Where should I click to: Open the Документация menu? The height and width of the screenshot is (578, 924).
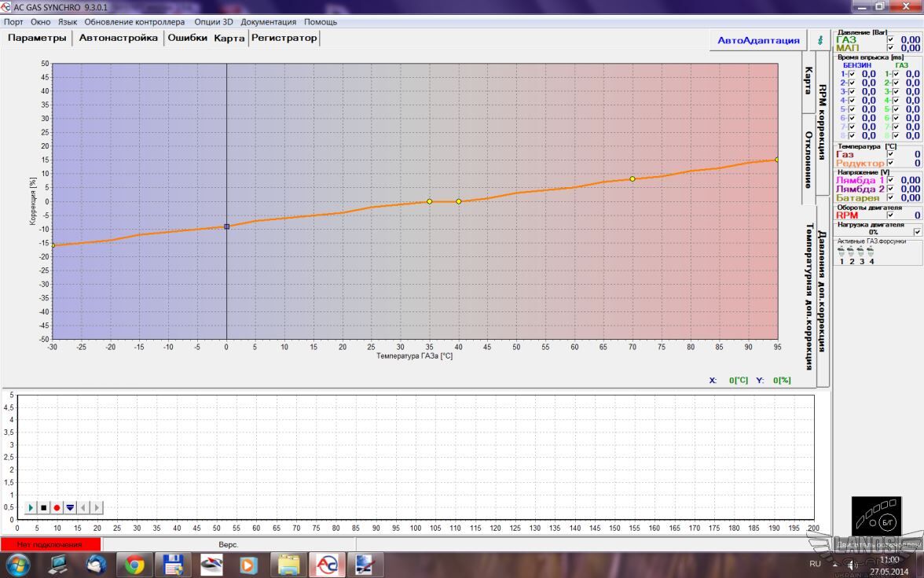pos(268,22)
